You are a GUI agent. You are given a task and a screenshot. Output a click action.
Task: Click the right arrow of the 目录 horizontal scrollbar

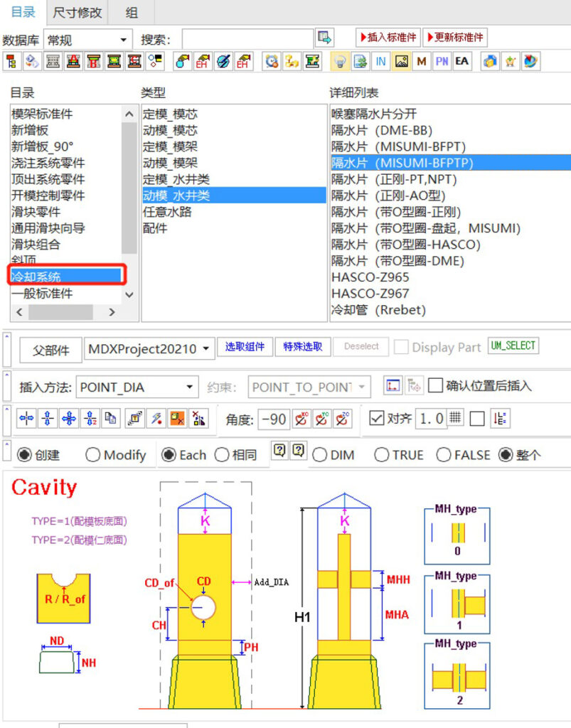click(x=112, y=313)
